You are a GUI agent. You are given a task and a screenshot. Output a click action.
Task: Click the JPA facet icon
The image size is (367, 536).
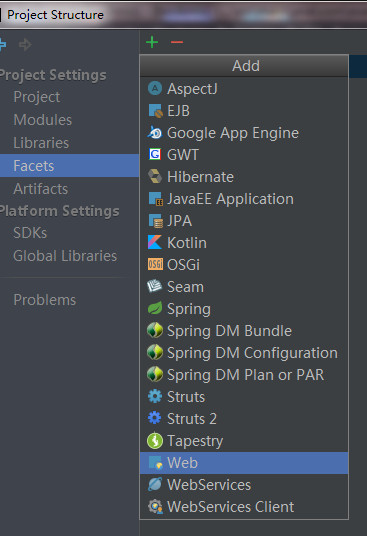155,221
